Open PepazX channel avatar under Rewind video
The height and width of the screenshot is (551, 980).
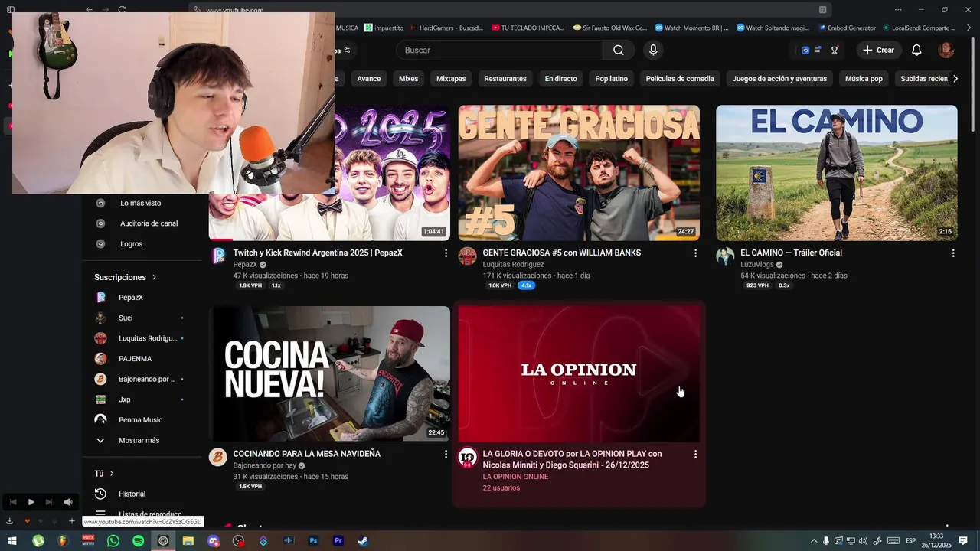[x=218, y=256]
